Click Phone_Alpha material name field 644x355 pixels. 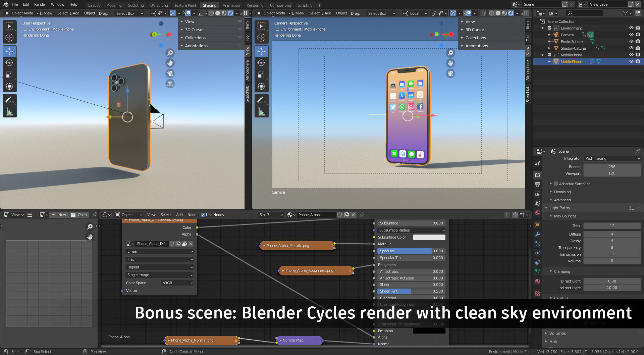(316, 215)
